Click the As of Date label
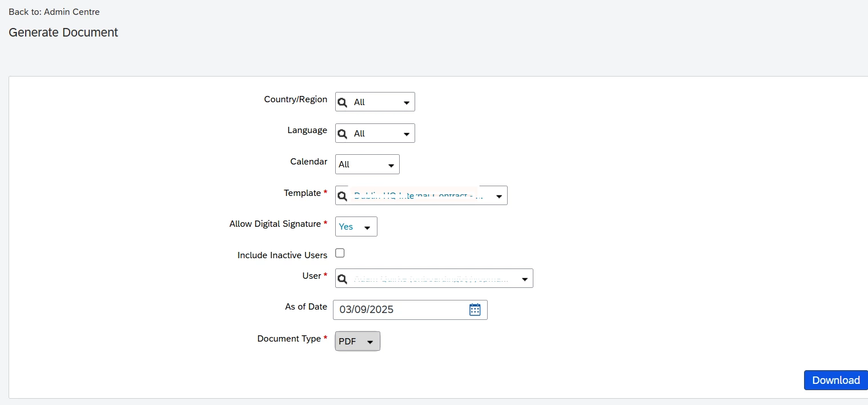Viewport: 868px width, 405px height. 306,307
